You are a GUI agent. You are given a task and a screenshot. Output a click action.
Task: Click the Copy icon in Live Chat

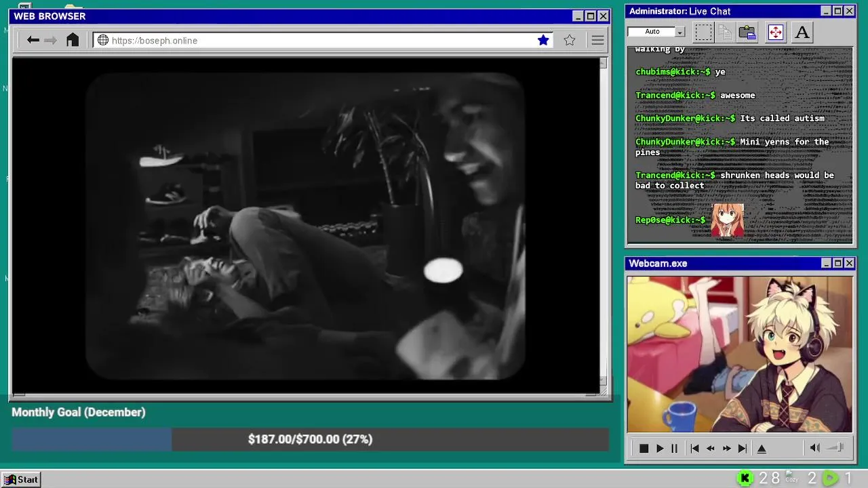tap(725, 32)
